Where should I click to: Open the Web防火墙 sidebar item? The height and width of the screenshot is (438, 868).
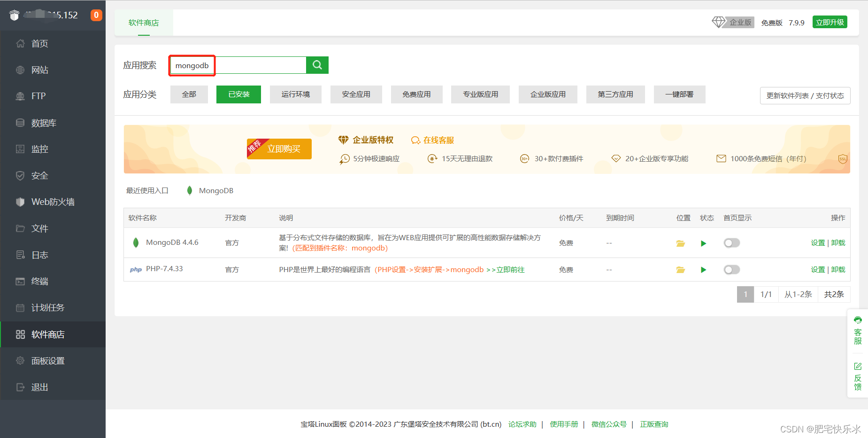coord(53,202)
